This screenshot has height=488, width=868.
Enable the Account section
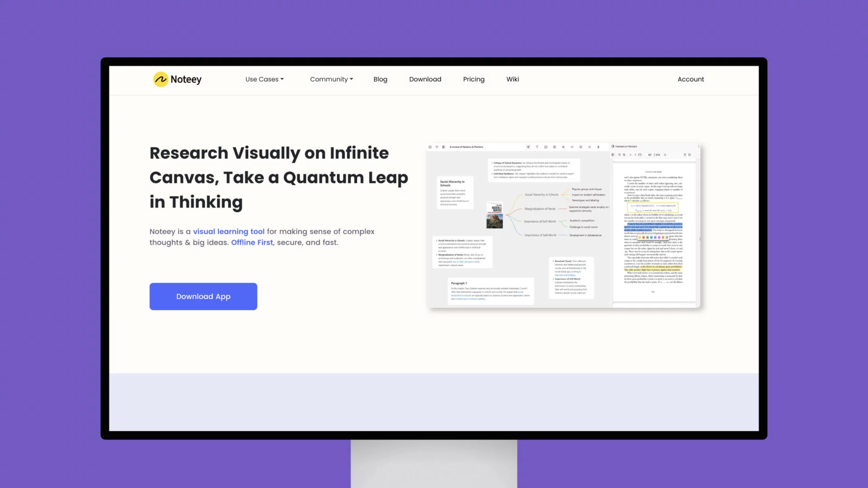[691, 79]
